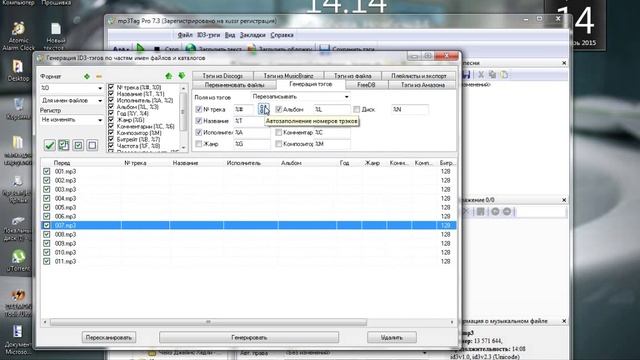This screenshot has width=640, height=360.
Task: Switch to Тэги из MusicBrainz tab
Action: click(x=288, y=76)
